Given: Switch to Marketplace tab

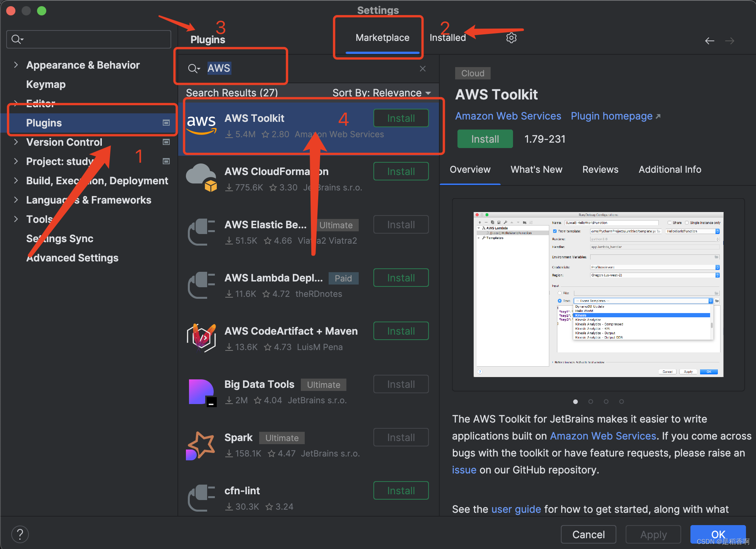Looking at the screenshot, I should tap(382, 38).
